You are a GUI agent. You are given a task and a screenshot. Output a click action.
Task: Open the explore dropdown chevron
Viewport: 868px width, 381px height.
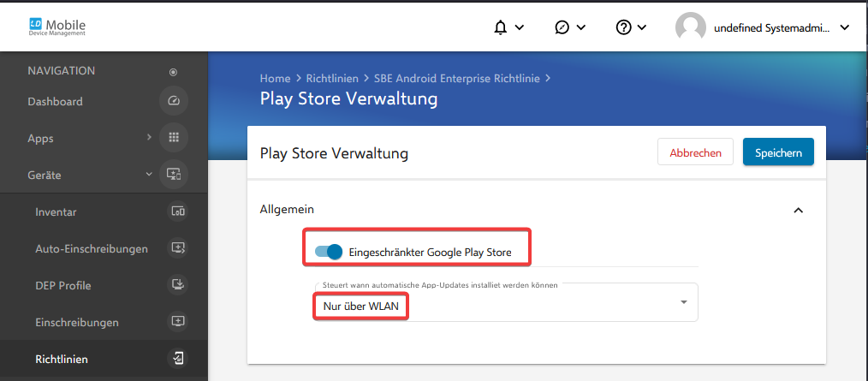tap(580, 27)
